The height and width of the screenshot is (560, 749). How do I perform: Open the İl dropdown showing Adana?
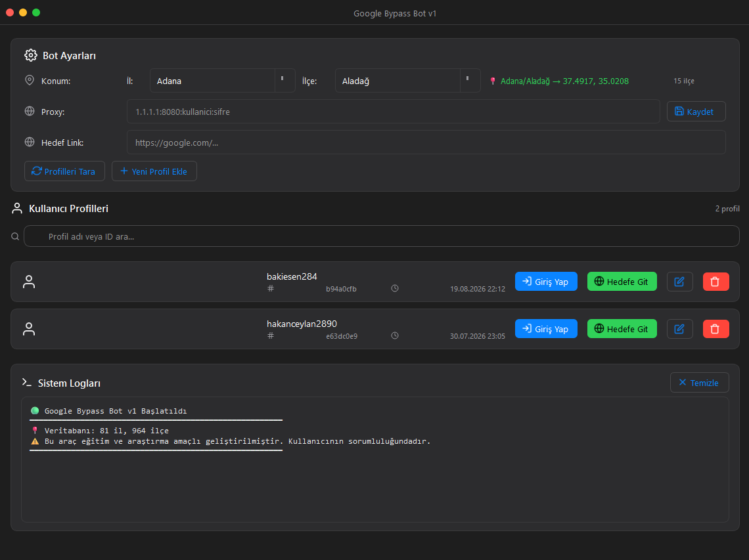223,81
